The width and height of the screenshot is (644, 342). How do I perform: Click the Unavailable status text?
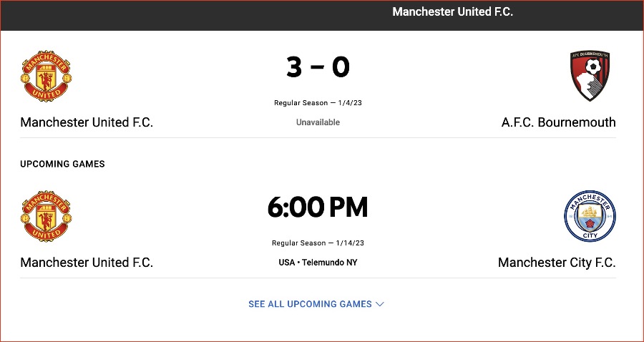[x=318, y=122]
